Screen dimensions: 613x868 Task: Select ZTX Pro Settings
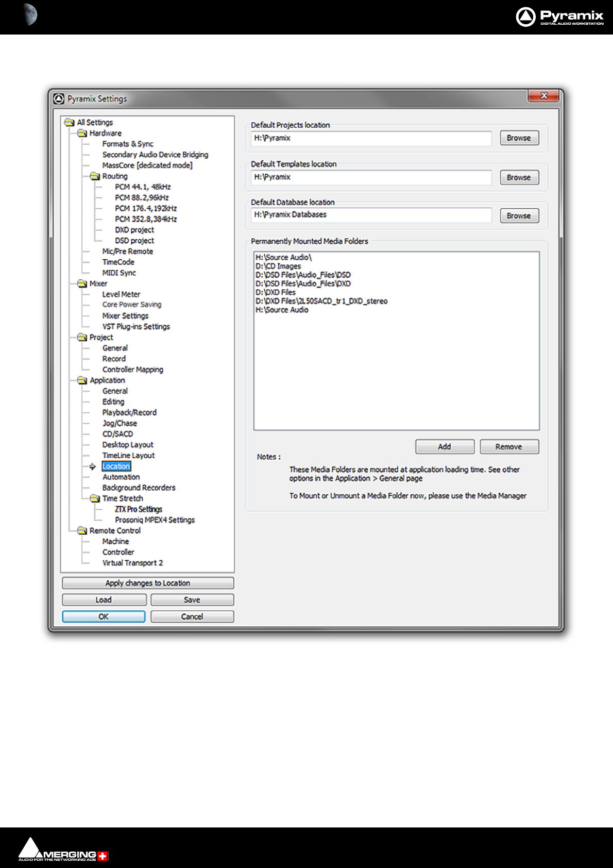(x=139, y=509)
